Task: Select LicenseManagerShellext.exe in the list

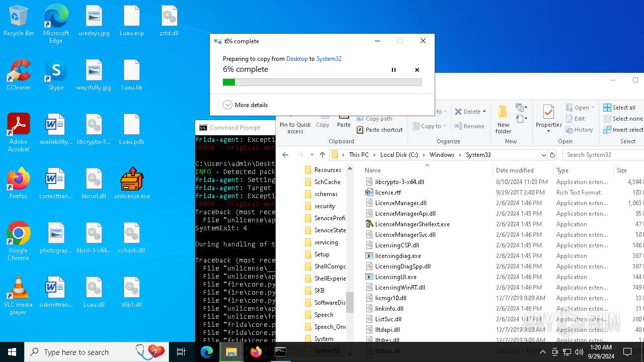Action: tap(412, 224)
